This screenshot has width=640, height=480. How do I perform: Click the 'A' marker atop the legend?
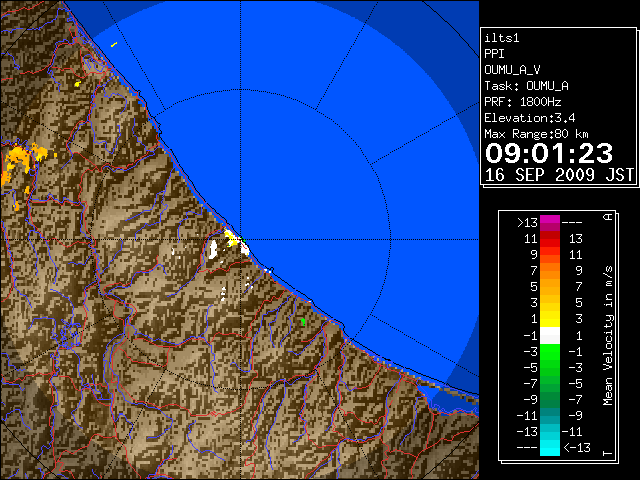pyautogui.click(x=608, y=217)
